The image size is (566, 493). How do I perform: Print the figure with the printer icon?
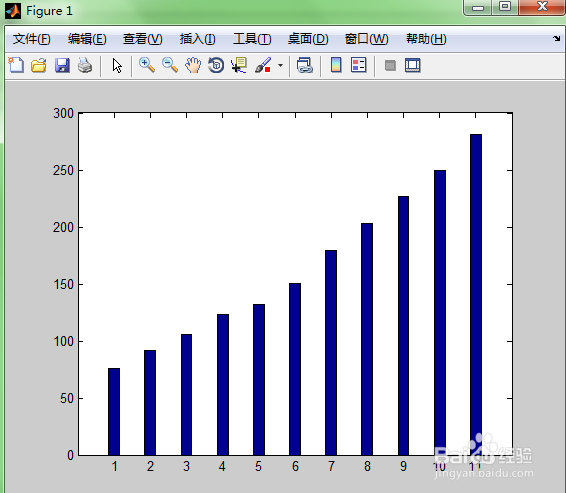pos(85,65)
